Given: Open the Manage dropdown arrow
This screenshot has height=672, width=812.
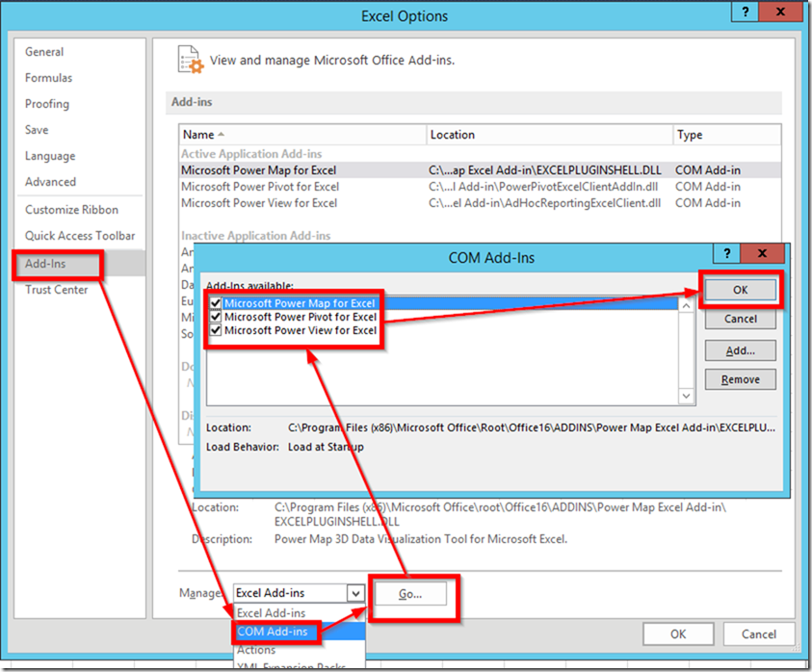Looking at the screenshot, I should [x=355, y=593].
